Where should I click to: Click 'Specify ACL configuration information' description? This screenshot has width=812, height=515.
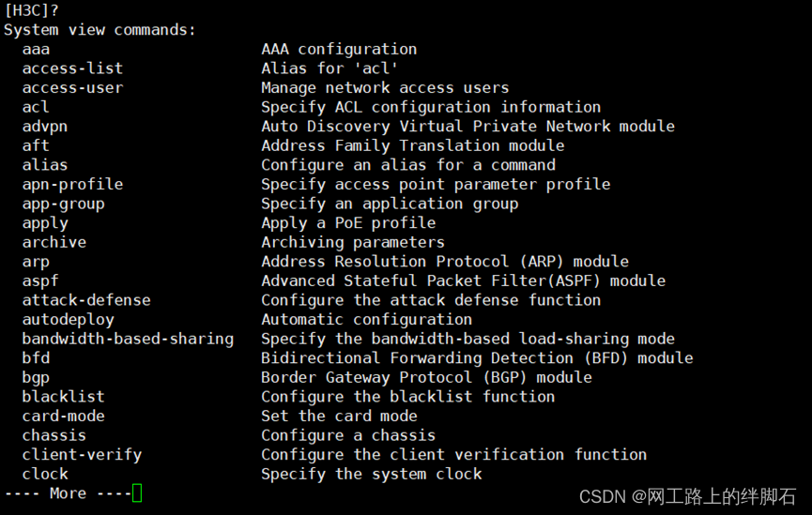tap(432, 107)
